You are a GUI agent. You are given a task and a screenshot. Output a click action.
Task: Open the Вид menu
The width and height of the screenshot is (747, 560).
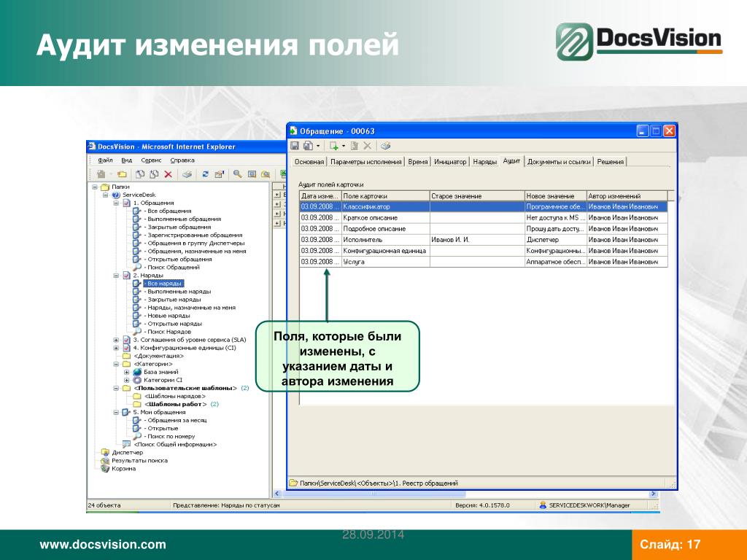click(126, 160)
